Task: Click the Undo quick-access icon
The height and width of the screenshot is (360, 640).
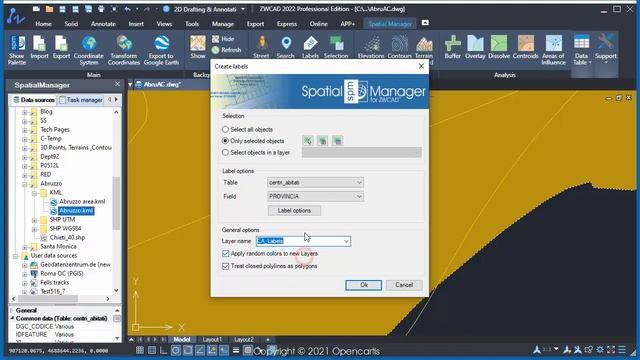Action: coord(128,9)
